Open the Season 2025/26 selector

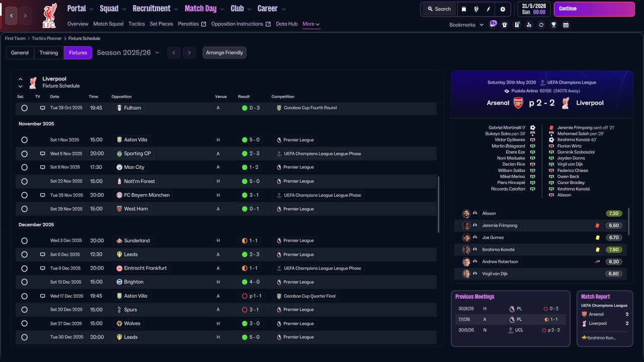[128, 53]
